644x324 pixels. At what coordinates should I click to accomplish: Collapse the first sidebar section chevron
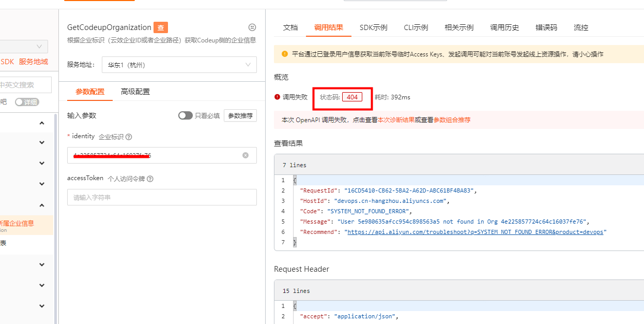[42, 123]
